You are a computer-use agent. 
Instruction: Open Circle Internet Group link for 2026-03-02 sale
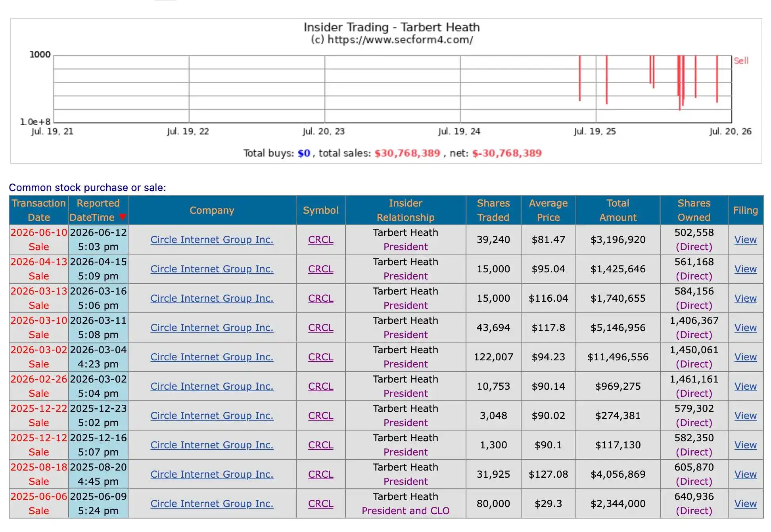click(212, 357)
